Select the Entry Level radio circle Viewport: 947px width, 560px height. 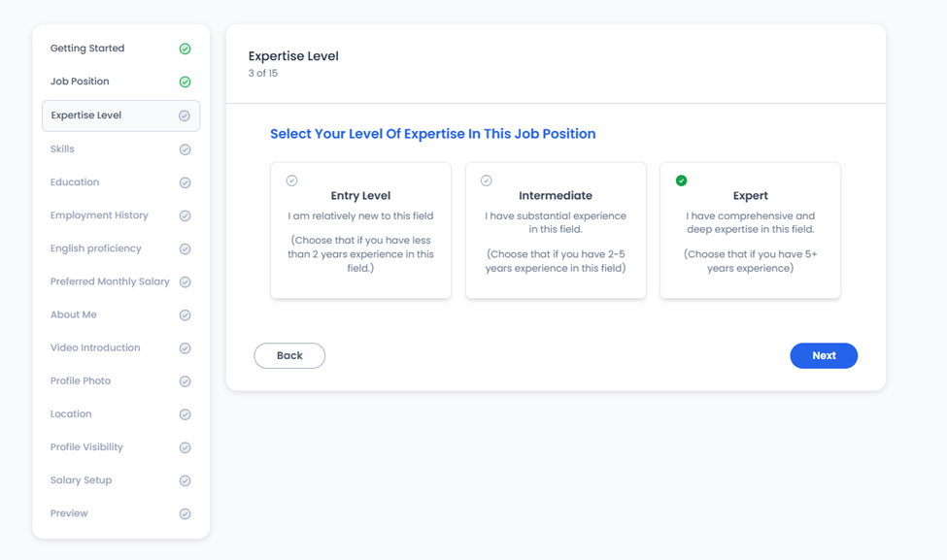click(291, 181)
